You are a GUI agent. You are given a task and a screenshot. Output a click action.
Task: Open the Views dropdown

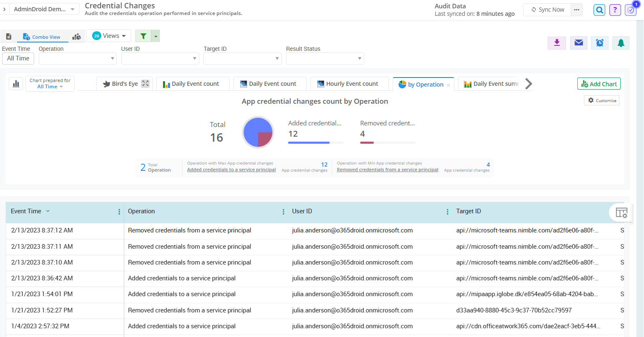pos(109,36)
